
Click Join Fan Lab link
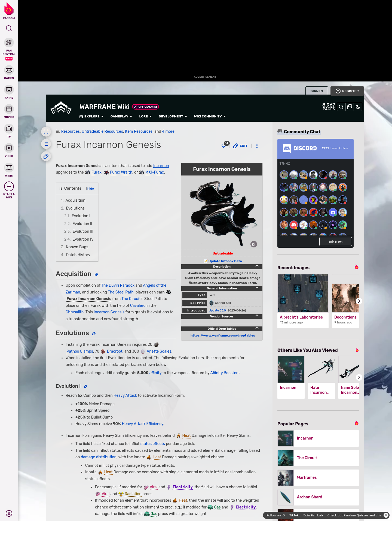(313, 515)
